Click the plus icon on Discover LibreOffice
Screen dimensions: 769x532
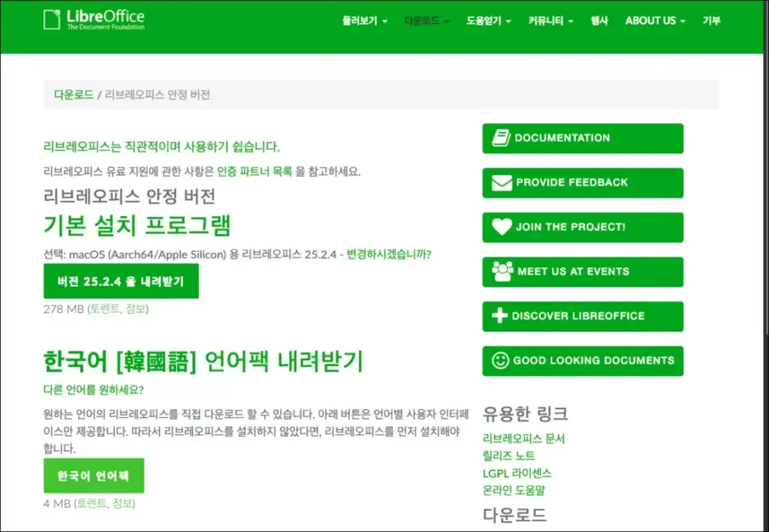[x=499, y=315]
